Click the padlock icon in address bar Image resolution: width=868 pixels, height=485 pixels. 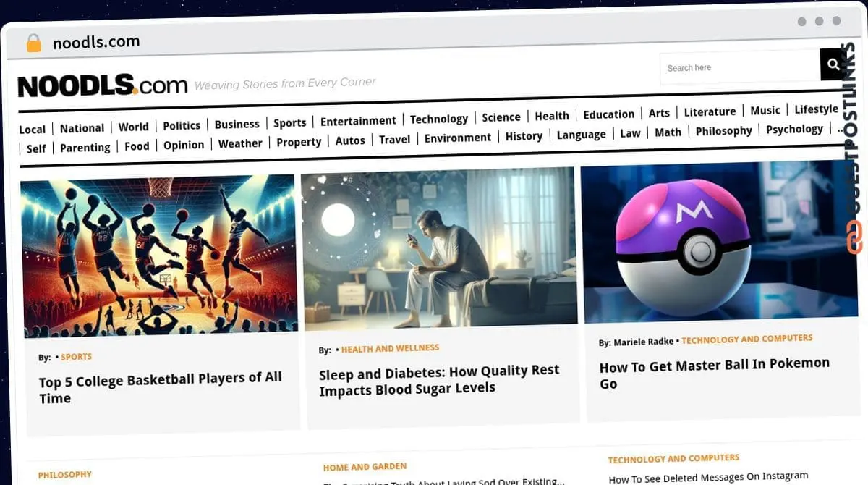coord(33,43)
